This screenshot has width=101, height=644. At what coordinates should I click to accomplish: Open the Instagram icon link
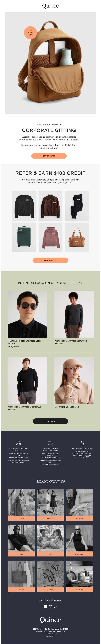tap(50, 607)
